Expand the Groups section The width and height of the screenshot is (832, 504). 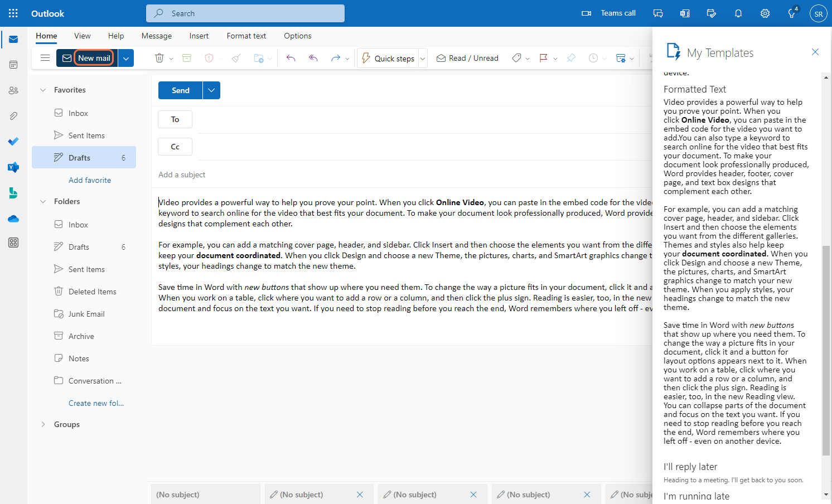click(43, 424)
